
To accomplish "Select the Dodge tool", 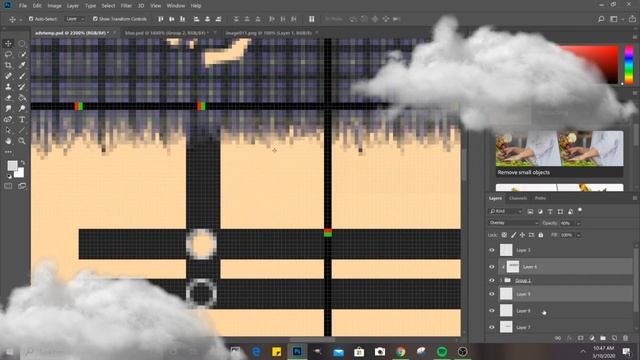I will (x=22, y=109).
